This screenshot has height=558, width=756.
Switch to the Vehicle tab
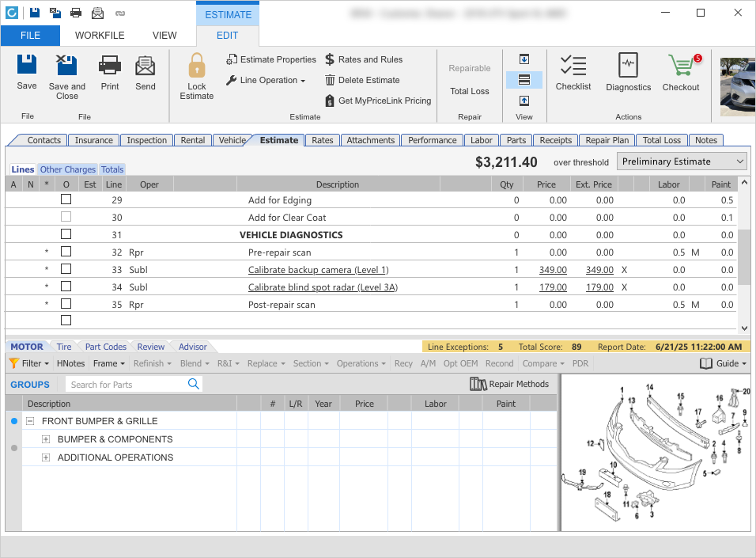232,140
